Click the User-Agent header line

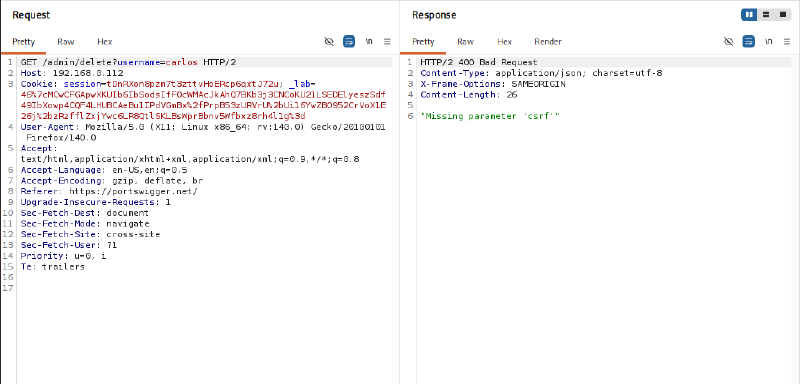pyautogui.click(x=203, y=127)
